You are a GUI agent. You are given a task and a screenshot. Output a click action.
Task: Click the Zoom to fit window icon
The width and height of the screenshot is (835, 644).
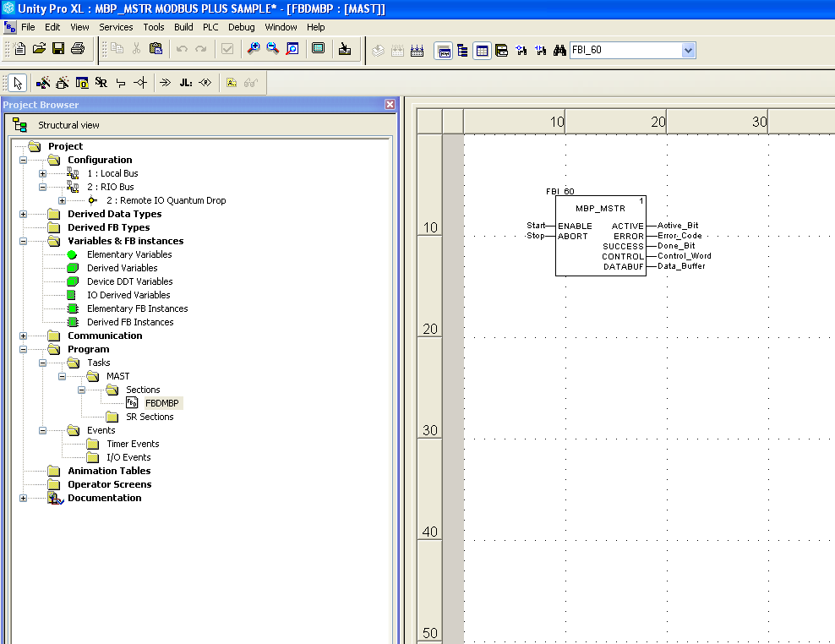coord(292,49)
